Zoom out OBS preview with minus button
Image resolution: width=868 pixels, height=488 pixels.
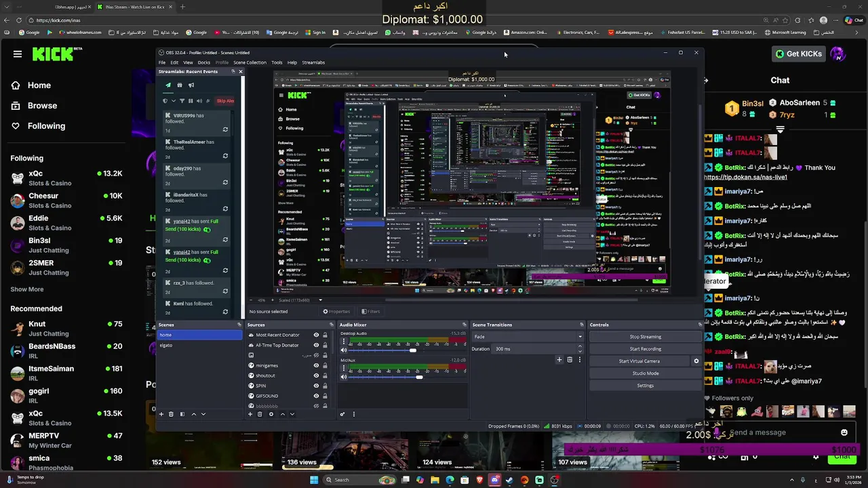(x=251, y=300)
